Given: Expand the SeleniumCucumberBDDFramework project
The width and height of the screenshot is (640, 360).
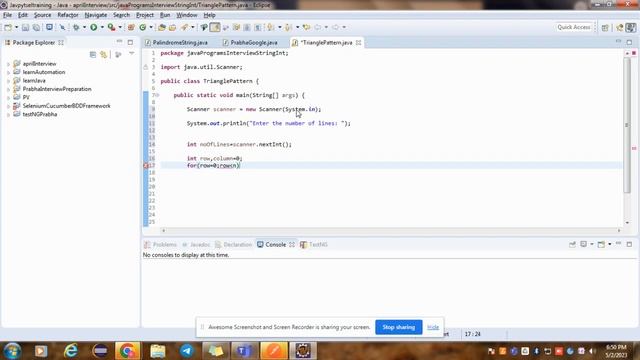Looking at the screenshot, I should coord(8,106).
